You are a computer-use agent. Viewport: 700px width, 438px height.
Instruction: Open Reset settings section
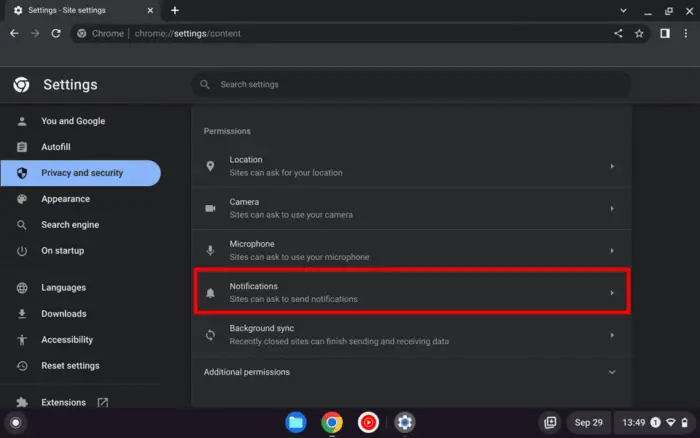(x=80, y=366)
